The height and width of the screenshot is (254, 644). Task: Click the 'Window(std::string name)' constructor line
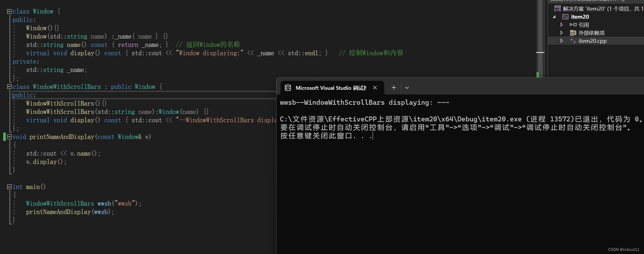click(97, 37)
